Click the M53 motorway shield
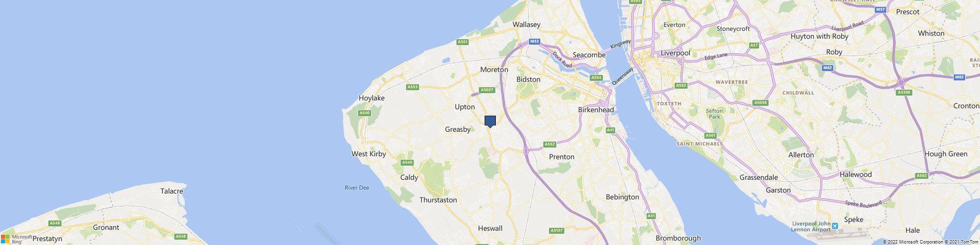The image size is (980, 245). [534, 42]
